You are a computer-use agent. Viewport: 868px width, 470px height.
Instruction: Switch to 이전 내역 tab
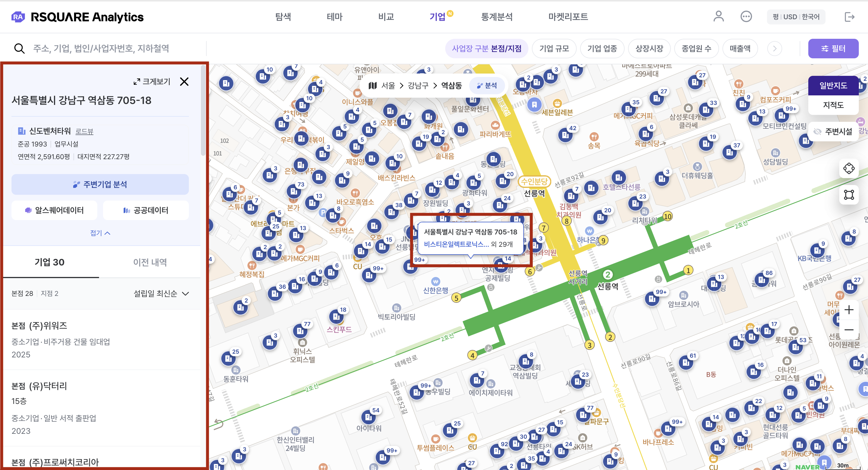click(x=150, y=262)
